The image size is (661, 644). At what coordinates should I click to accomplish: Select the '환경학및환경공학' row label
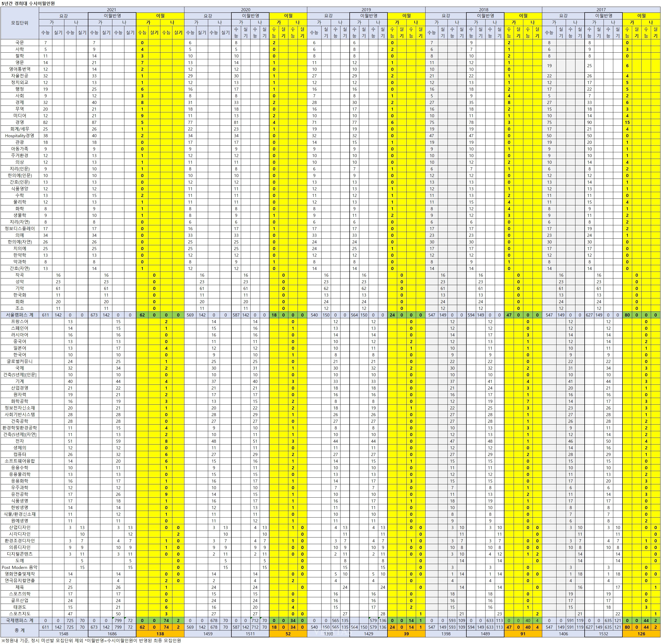click(x=20, y=428)
